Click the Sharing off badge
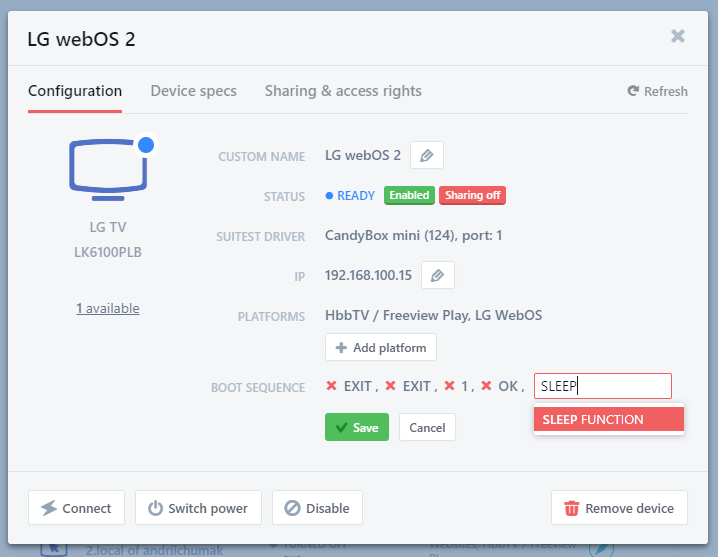Screen dimensions: 718x557 coord(472,195)
